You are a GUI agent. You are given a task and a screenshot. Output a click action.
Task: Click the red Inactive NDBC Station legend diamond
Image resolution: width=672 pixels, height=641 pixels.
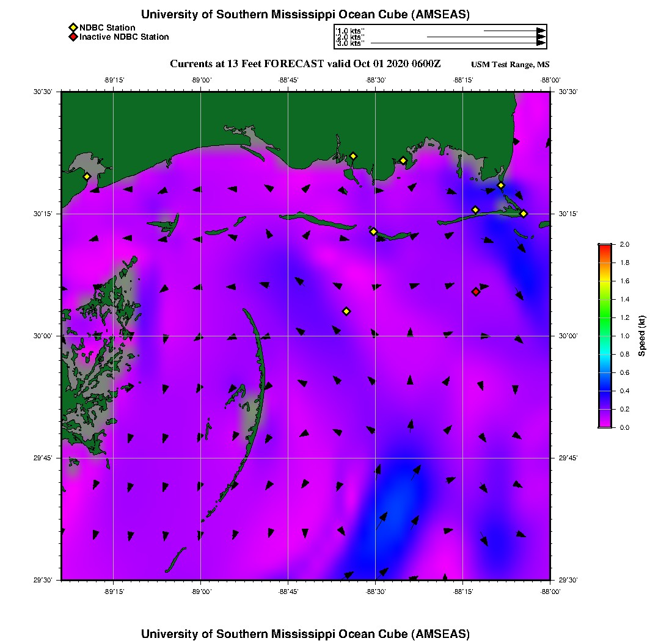(73, 37)
